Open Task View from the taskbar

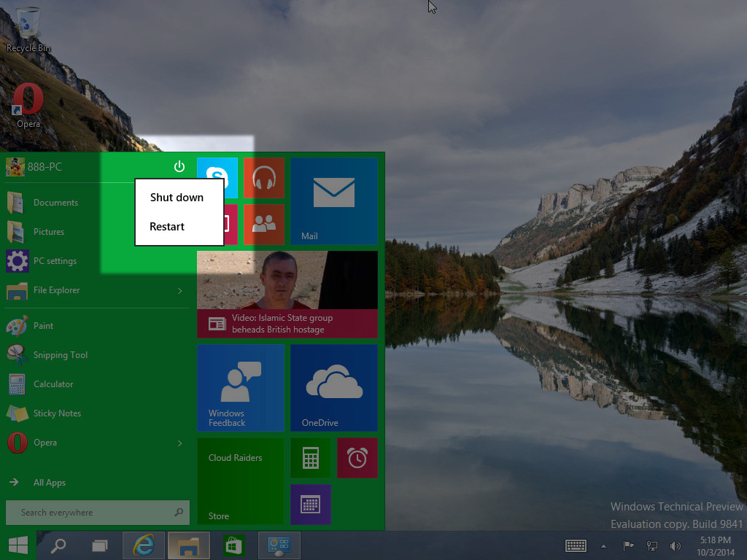(99, 545)
